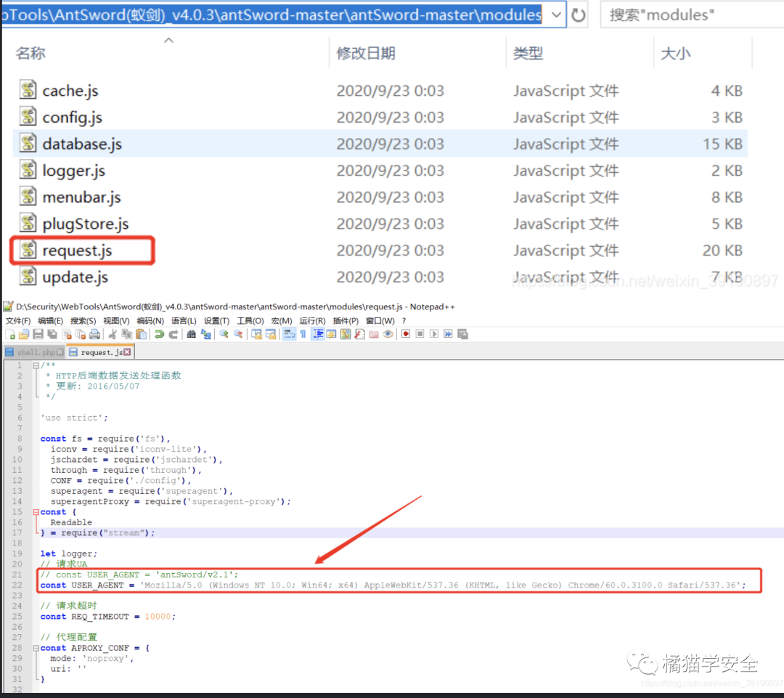Viewport: 784px width, 698px height.
Task: Open the 编码(N) menu
Action: (150, 321)
